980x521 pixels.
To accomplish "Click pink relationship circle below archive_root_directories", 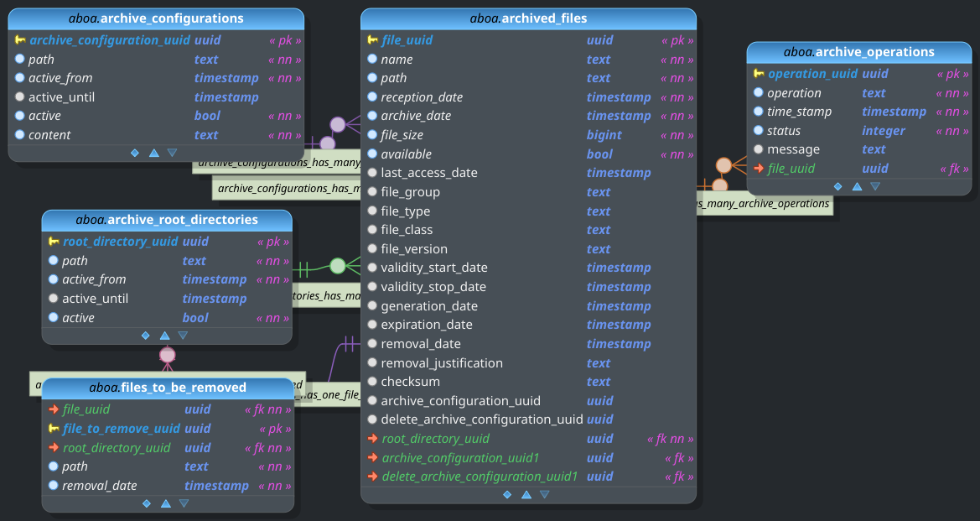I will [x=168, y=355].
